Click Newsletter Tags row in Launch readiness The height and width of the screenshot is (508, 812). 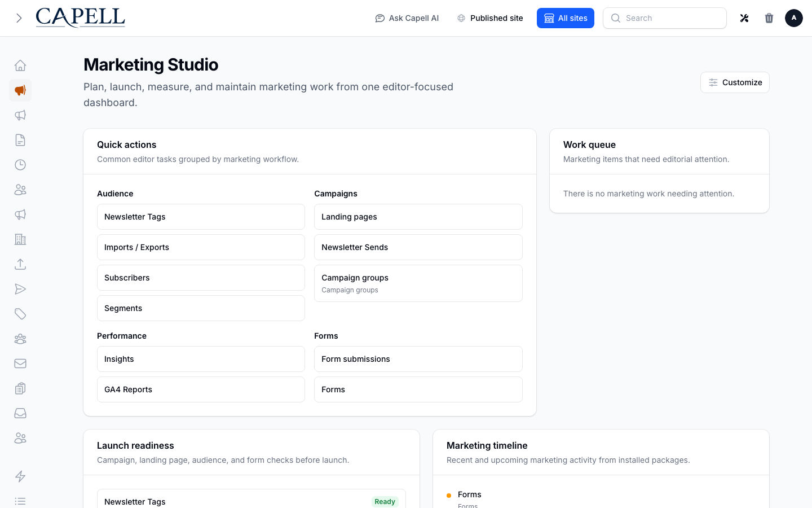[x=251, y=499]
